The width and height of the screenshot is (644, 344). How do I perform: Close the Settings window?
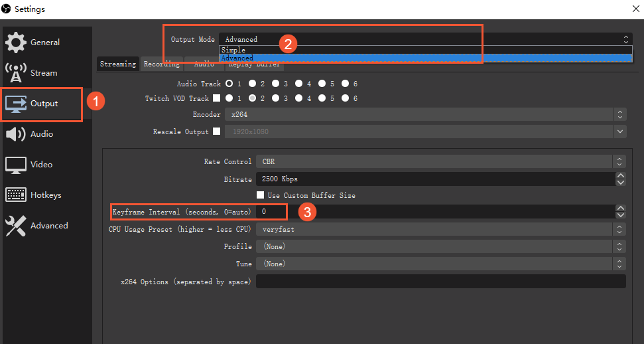[x=635, y=9]
